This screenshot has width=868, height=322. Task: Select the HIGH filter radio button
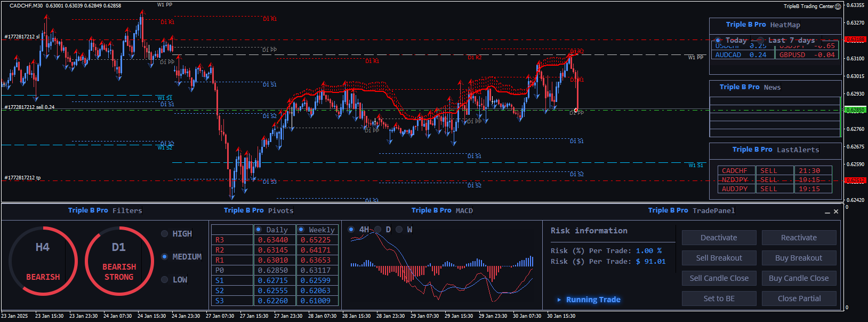click(165, 234)
